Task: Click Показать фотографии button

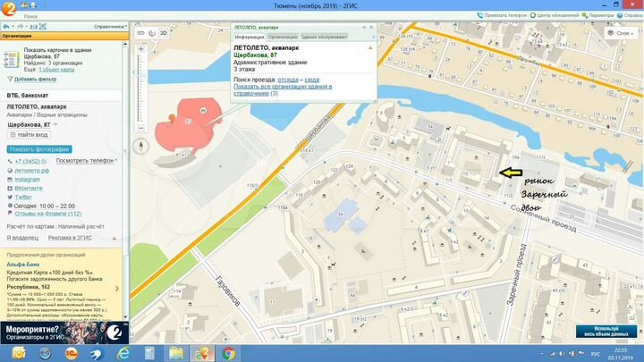Action: pos(38,148)
